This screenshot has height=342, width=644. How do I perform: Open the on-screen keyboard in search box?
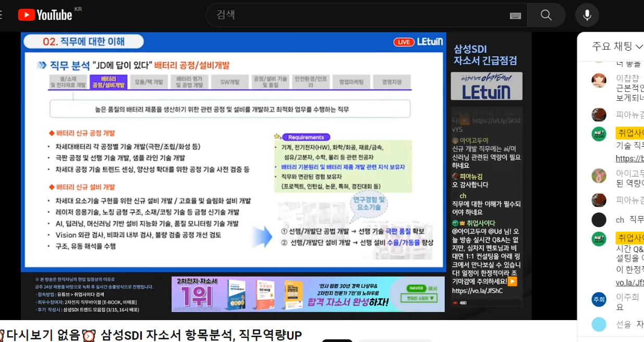click(515, 16)
